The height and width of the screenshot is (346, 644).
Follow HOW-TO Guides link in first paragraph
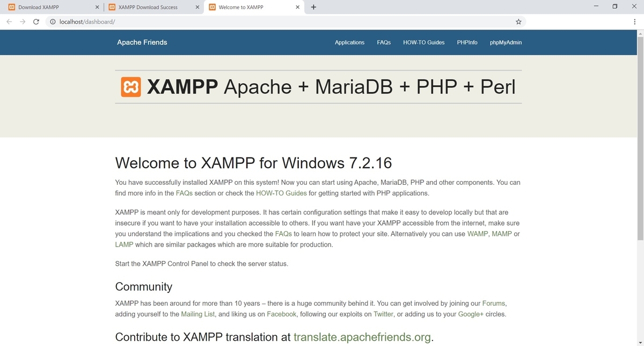[x=281, y=193]
